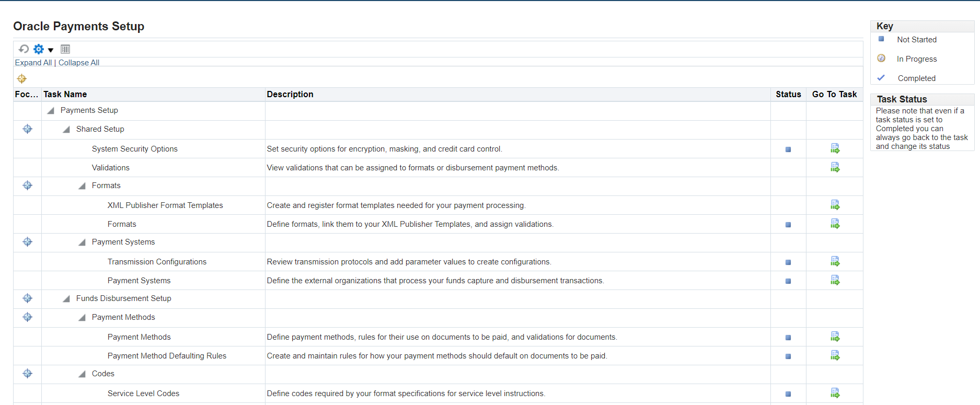The width and height of the screenshot is (980, 405).
Task: Select the Service Level Codes task name
Action: coord(143,394)
